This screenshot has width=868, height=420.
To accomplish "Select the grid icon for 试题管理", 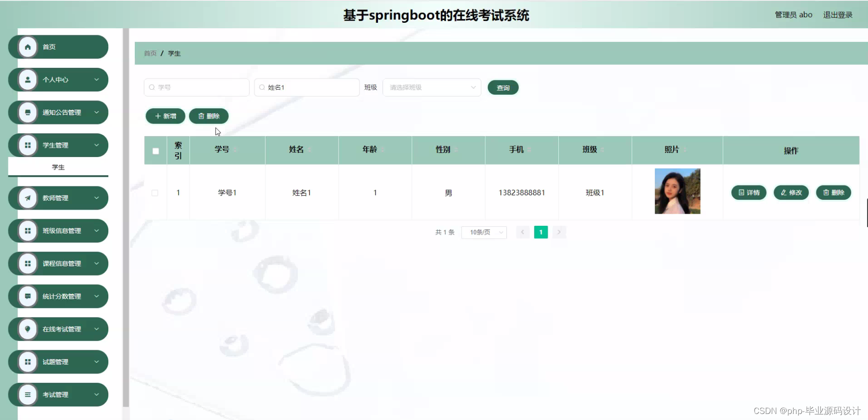I will (28, 361).
